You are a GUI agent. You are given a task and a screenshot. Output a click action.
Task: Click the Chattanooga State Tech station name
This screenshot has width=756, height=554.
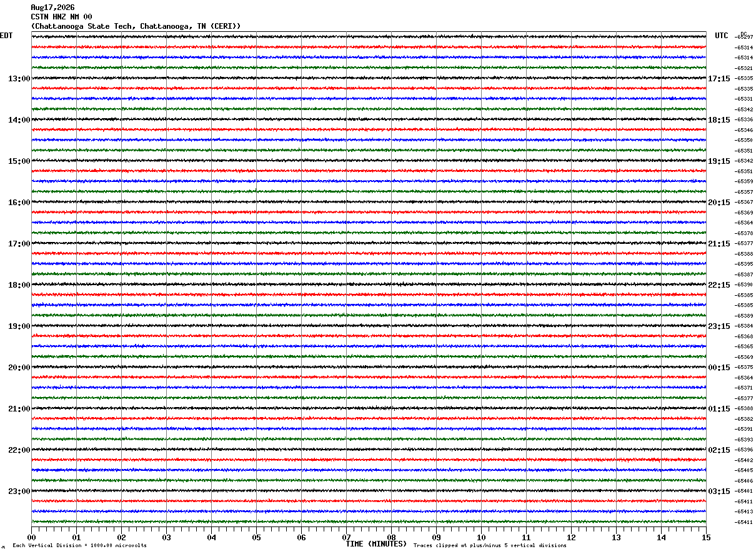point(83,26)
